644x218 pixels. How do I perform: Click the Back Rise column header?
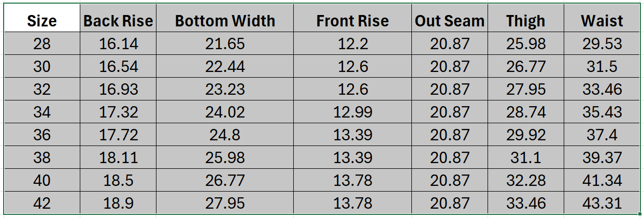118,21
